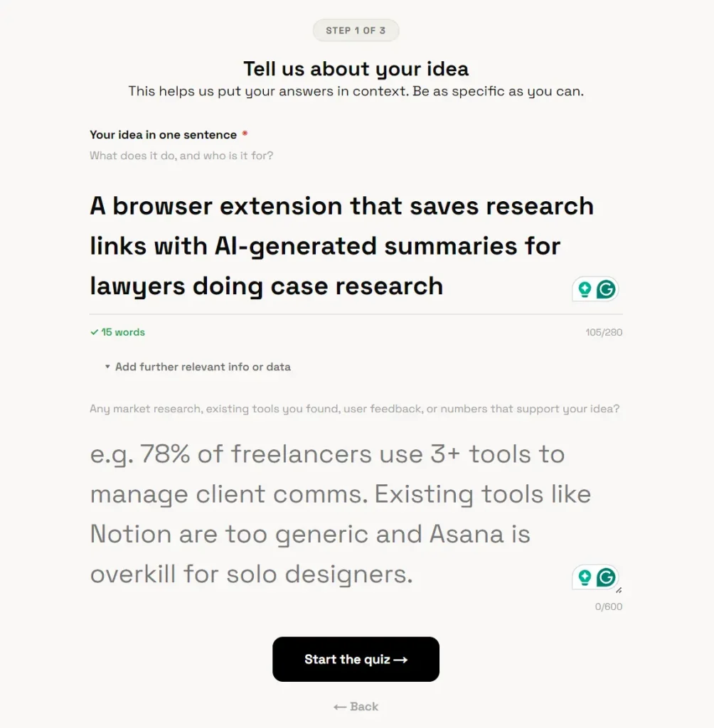The height and width of the screenshot is (728, 714).
Task: Click the textarea resize handle corner
Action: point(618,590)
